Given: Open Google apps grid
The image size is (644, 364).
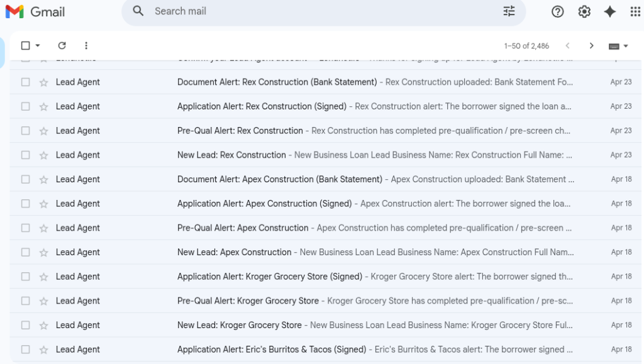Looking at the screenshot, I should click(x=635, y=11).
